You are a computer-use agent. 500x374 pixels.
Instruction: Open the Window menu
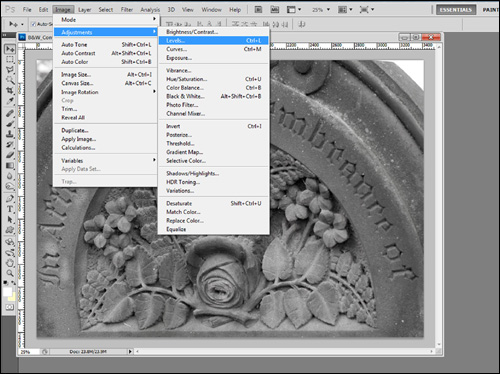[x=211, y=10]
